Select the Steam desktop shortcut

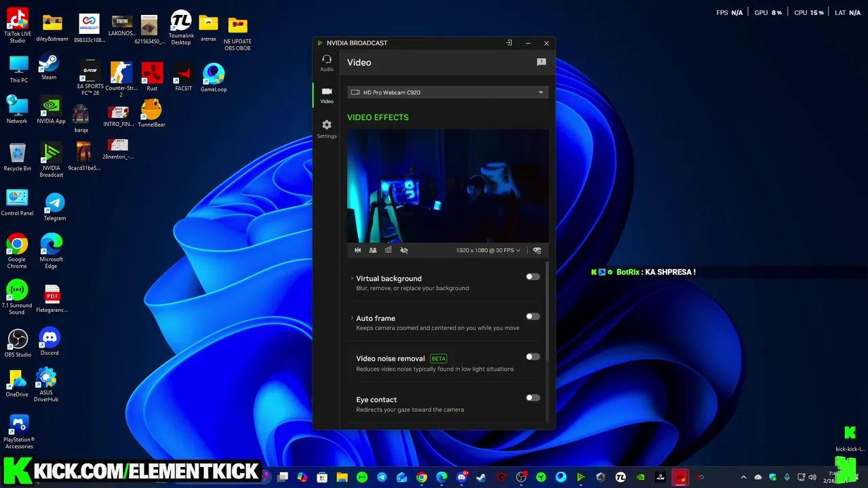coord(49,67)
